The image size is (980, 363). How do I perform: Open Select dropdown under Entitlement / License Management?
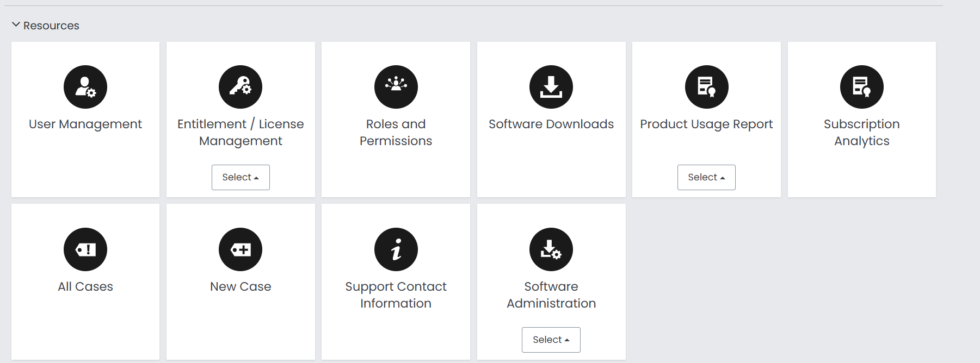coord(241,177)
